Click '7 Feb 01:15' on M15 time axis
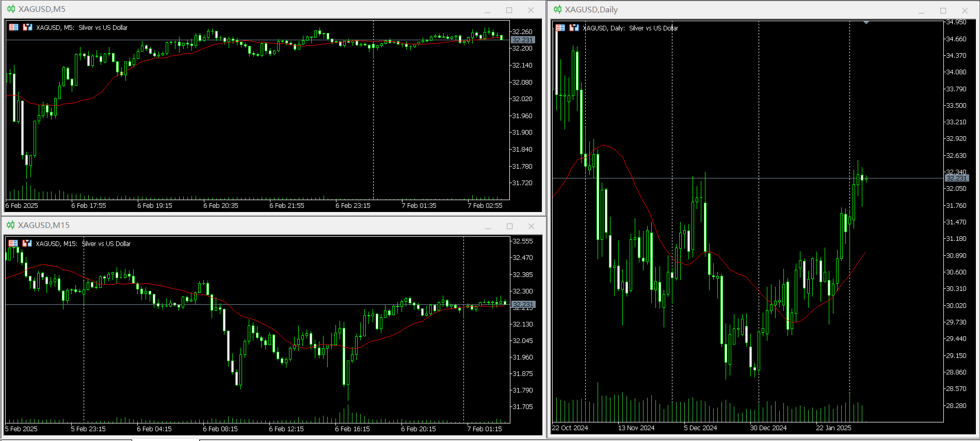 [485, 429]
